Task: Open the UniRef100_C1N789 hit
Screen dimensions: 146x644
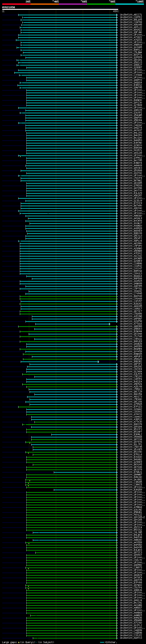Action: 131,22
